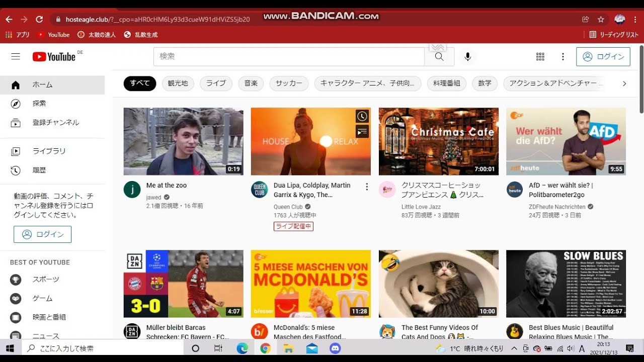The height and width of the screenshot is (362, 644).
Task: Expand more filter chips with the right chevron
Action: click(x=624, y=83)
